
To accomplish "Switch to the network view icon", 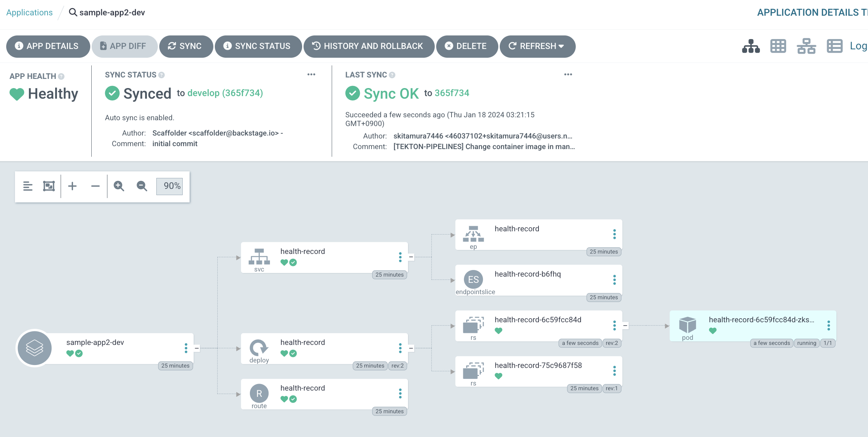I will [806, 46].
